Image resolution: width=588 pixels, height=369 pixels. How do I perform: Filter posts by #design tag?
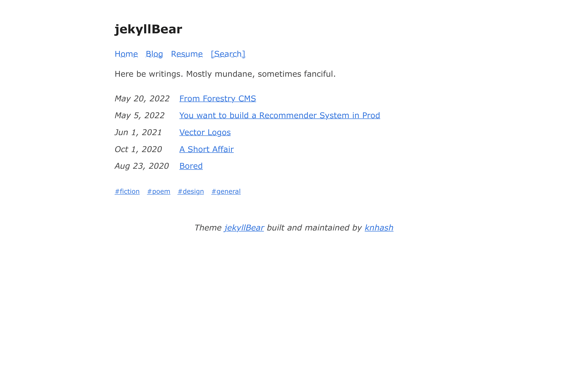(191, 191)
